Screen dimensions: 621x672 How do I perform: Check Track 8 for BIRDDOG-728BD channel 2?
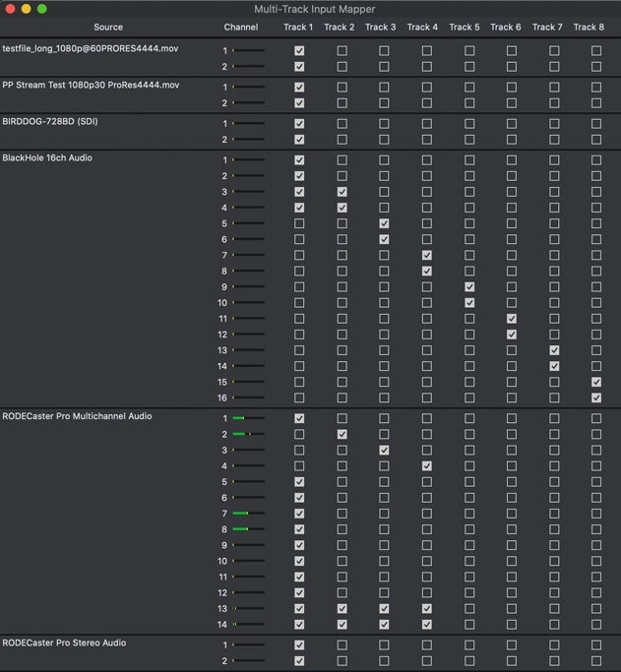point(596,140)
